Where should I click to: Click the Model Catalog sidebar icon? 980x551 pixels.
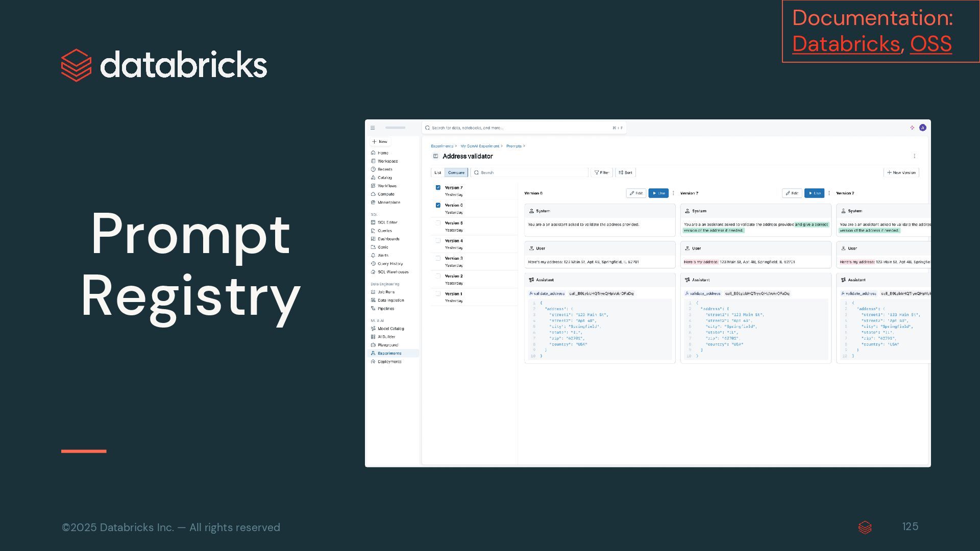coord(373,329)
